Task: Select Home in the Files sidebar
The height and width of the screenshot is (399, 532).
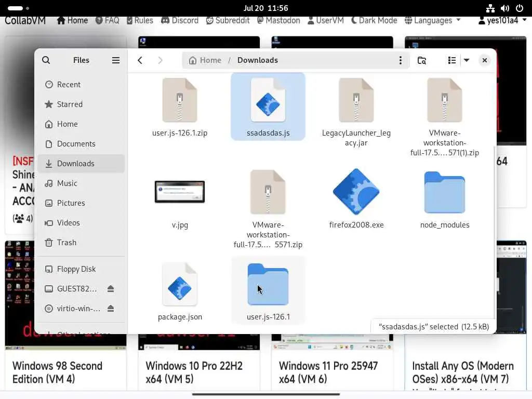Action: (x=81, y=124)
